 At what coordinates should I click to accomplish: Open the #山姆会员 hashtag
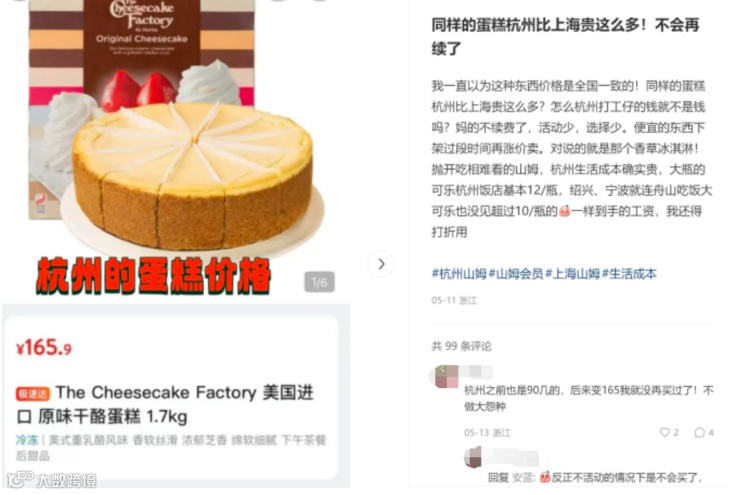[x=516, y=274]
